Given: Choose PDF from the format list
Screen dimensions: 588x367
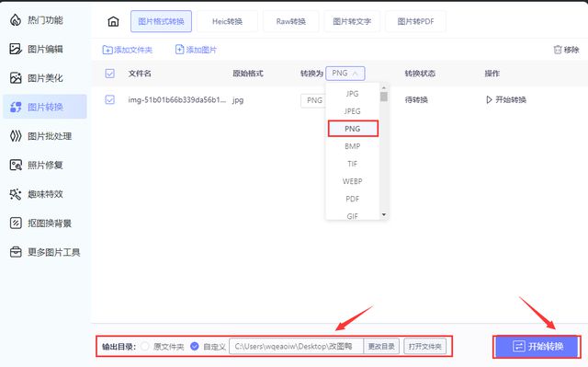Looking at the screenshot, I should coord(353,199).
